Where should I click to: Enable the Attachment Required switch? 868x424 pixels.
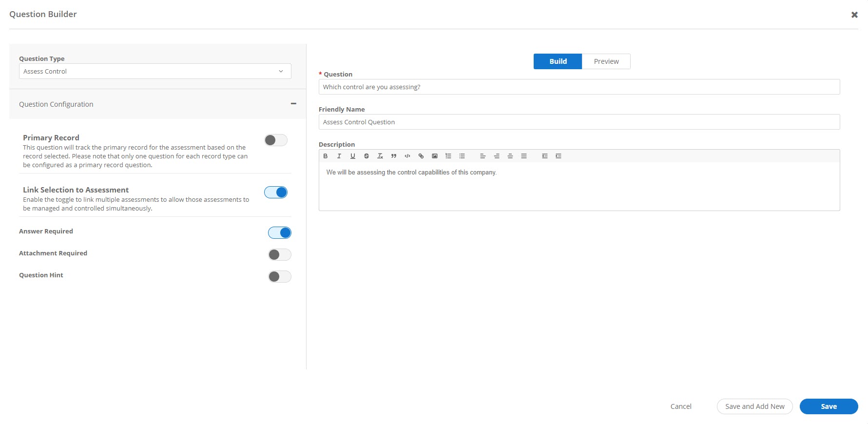[279, 254]
